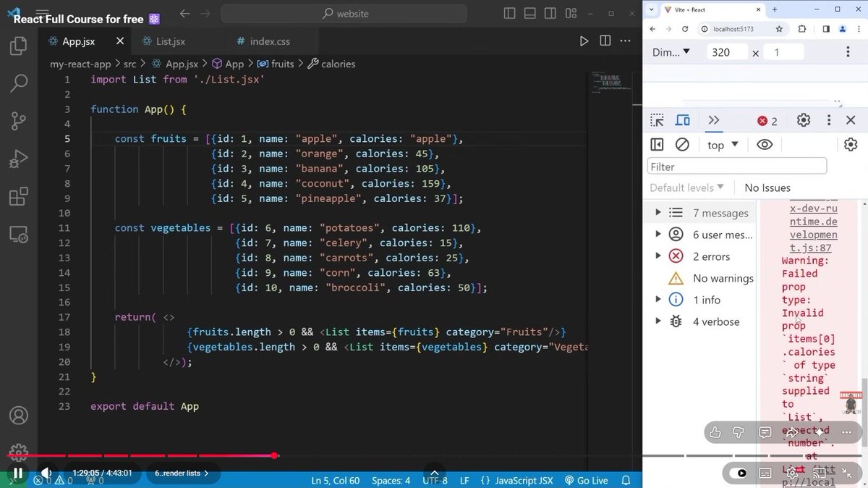Toggle the secondary sidebar layout icon
This screenshot has height=488, width=868.
(x=550, y=13)
